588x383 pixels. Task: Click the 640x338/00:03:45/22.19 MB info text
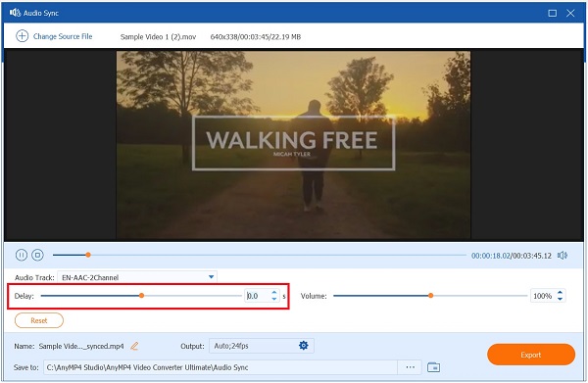[256, 36]
